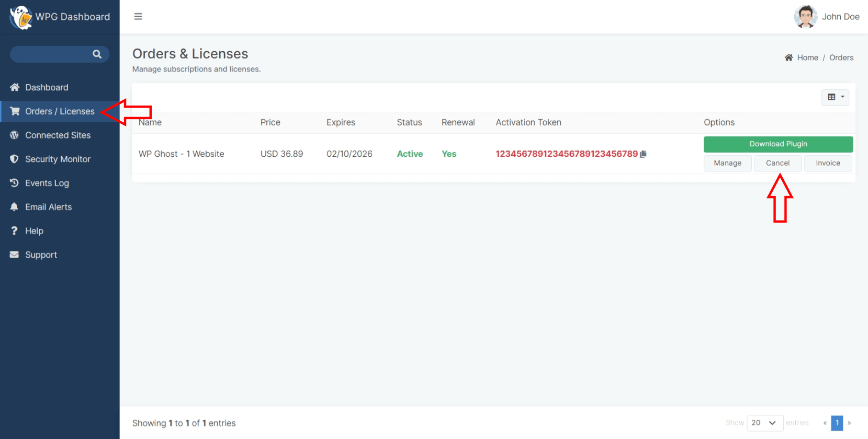
Task: Open Connected Sites in the sidebar
Action: coord(58,135)
